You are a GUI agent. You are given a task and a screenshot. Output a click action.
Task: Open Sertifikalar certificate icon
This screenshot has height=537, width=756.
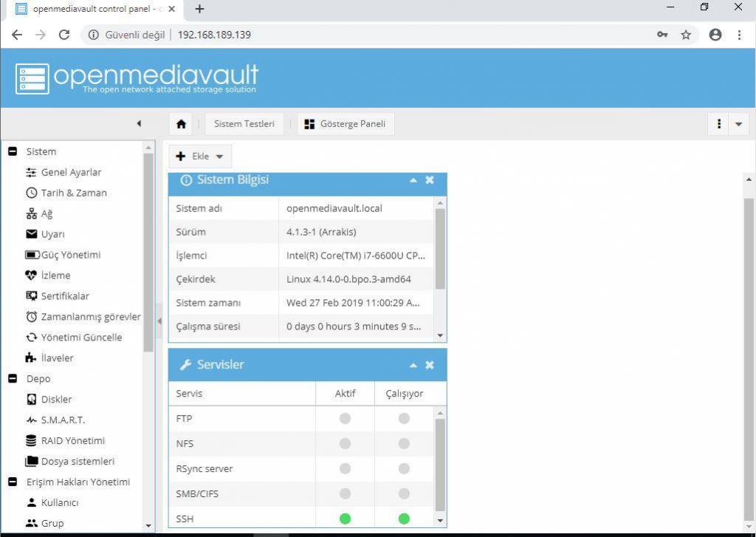31,296
